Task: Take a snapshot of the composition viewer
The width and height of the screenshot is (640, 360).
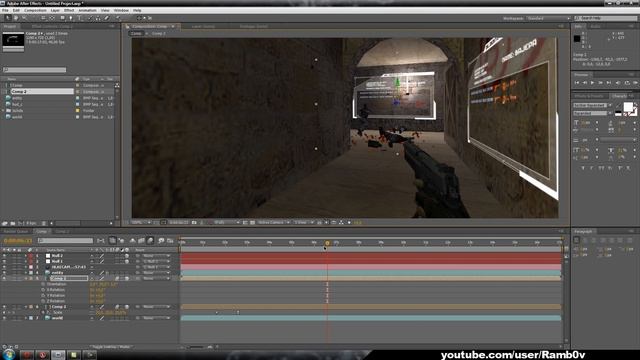Action: 194,222
